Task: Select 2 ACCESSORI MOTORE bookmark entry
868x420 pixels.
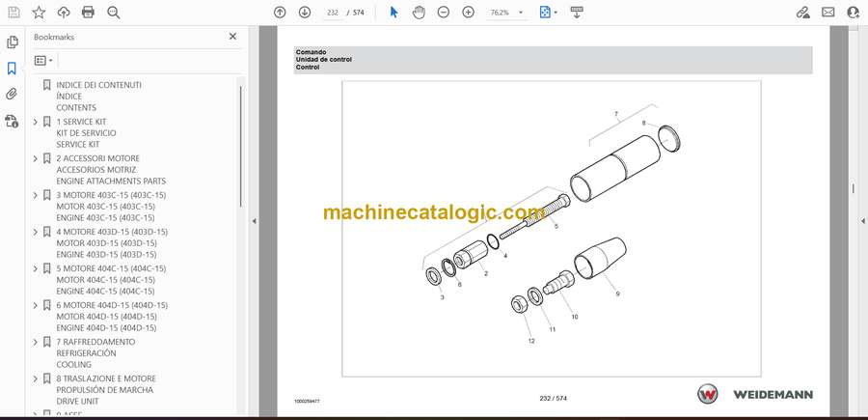Action: point(111,170)
